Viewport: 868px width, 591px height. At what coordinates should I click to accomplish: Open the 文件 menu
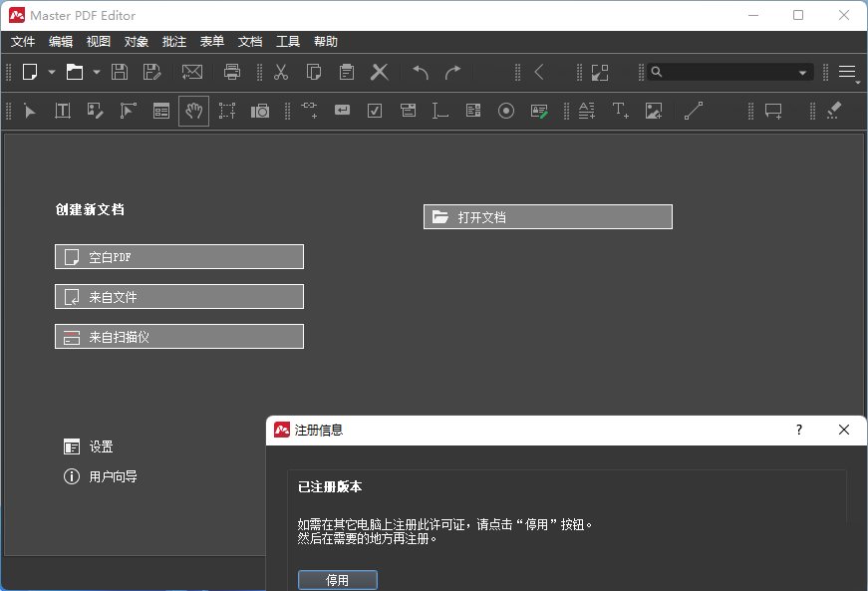22,41
